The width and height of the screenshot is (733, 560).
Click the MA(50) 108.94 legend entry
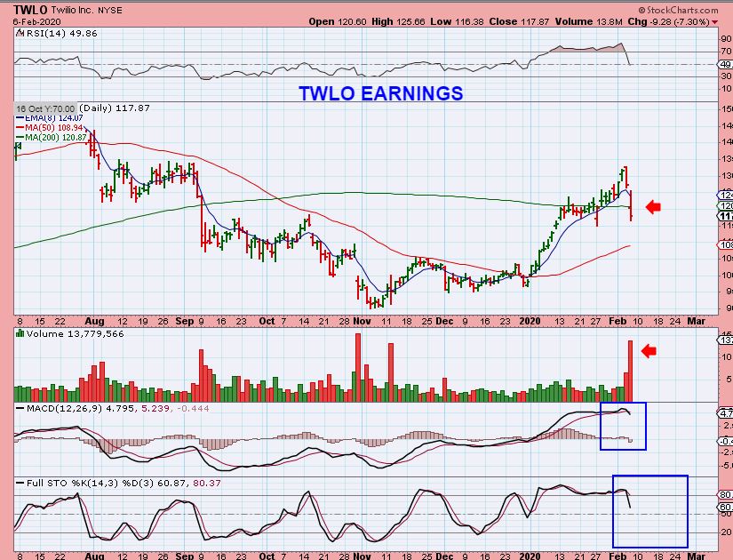[x=50, y=128]
